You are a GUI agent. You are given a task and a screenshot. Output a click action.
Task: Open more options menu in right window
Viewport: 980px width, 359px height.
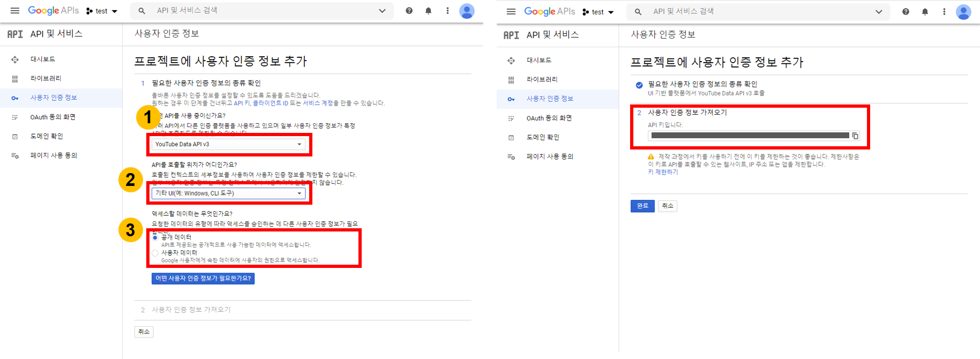click(944, 12)
